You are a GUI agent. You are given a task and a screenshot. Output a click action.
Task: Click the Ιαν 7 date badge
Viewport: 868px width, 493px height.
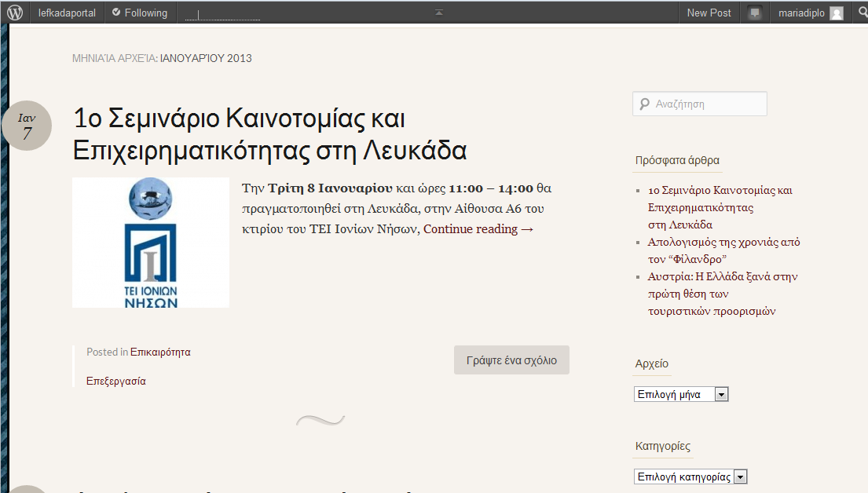27,126
